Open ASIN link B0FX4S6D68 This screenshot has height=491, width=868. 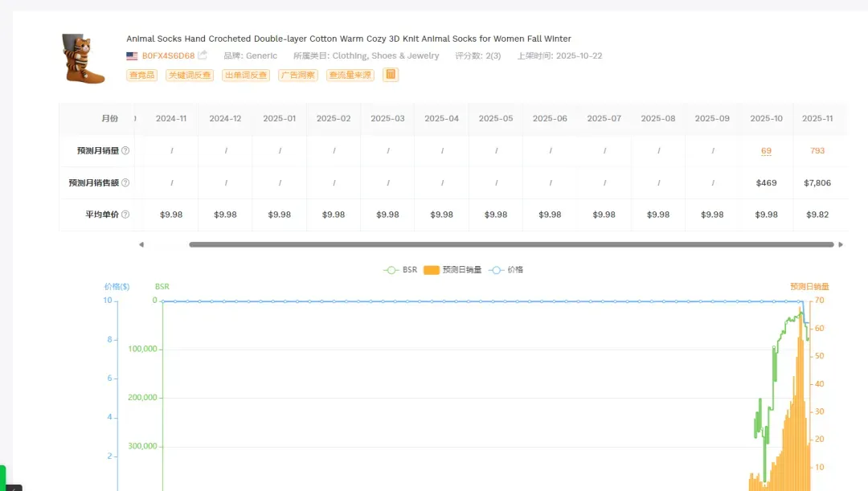(x=168, y=56)
